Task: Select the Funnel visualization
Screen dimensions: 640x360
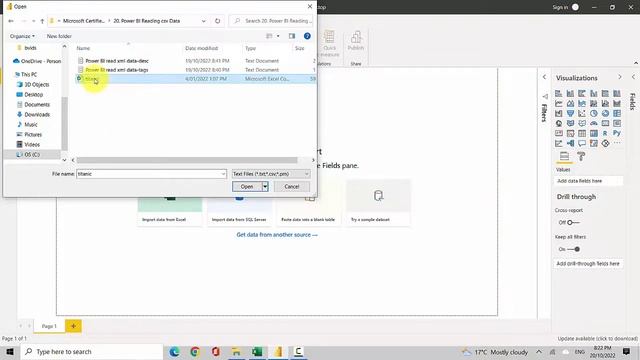Action: point(570,113)
